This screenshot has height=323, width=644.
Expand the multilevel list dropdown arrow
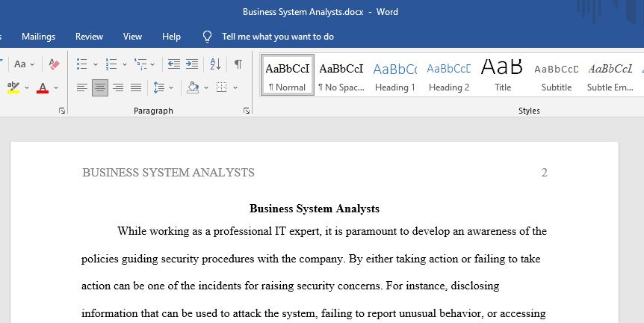[x=152, y=64]
